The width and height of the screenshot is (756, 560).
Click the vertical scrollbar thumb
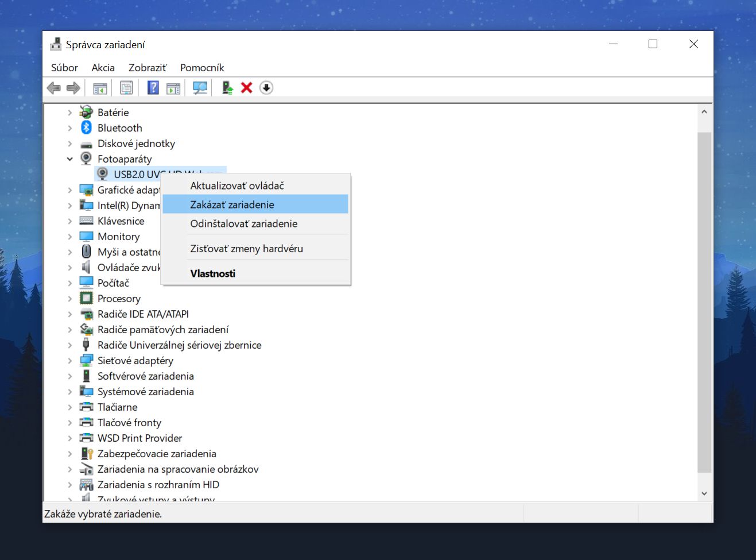704,302
